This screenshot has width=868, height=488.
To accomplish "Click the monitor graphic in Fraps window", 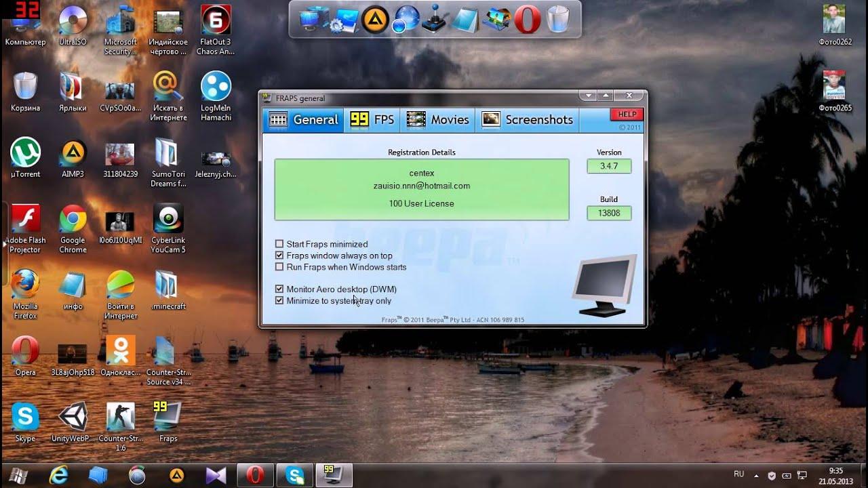I will point(604,285).
